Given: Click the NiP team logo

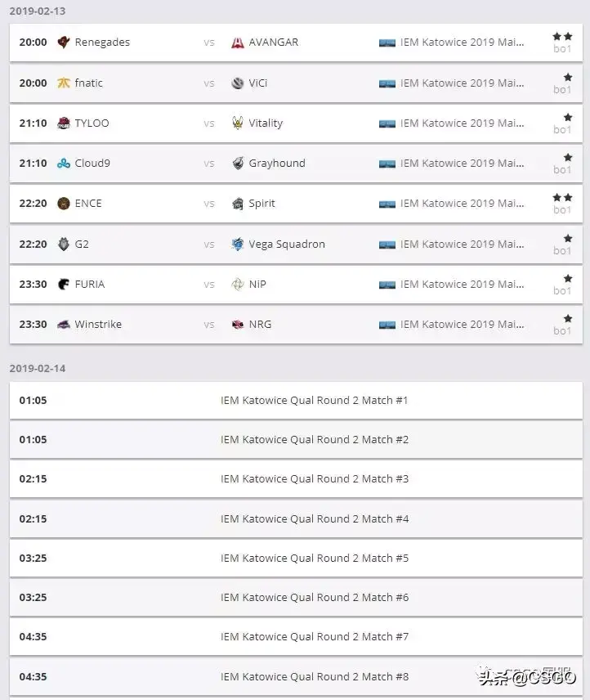Looking at the screenshot, I should 237,284.
